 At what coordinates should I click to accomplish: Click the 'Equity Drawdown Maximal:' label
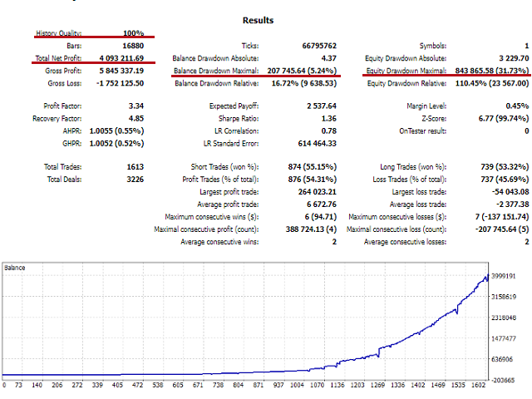coord(406,71)
